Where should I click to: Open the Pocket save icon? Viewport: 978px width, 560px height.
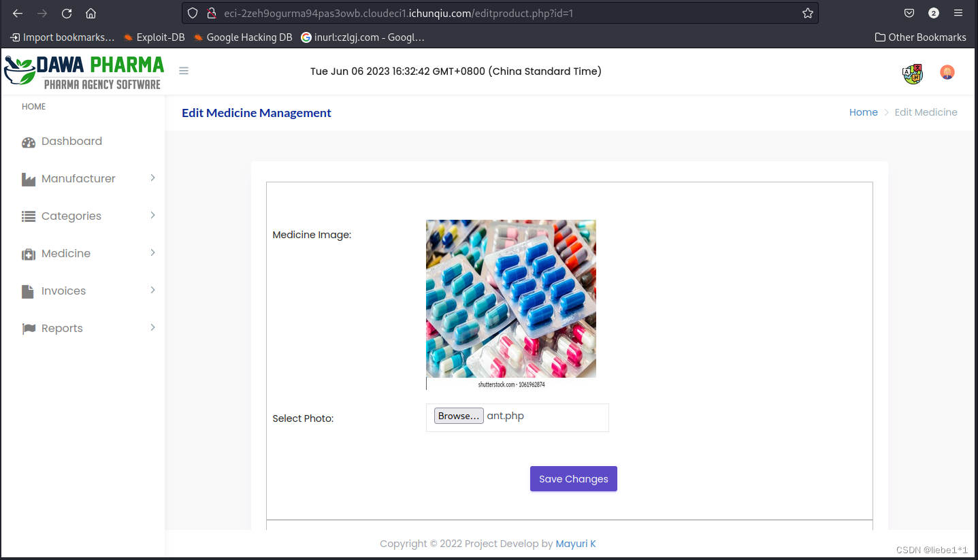(x=909, y=13)
